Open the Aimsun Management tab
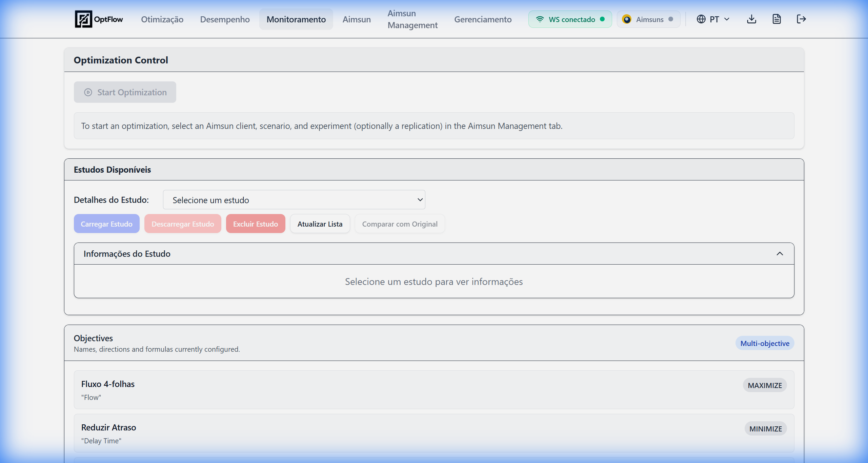Viewport: 868px width, 463px height. click(x=412, y=19)
